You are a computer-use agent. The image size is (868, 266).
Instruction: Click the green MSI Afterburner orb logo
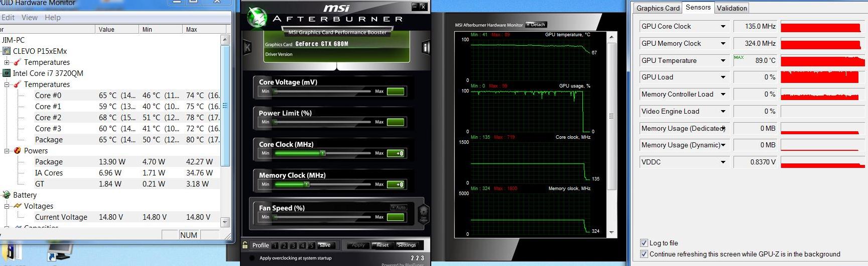(257, 18)
